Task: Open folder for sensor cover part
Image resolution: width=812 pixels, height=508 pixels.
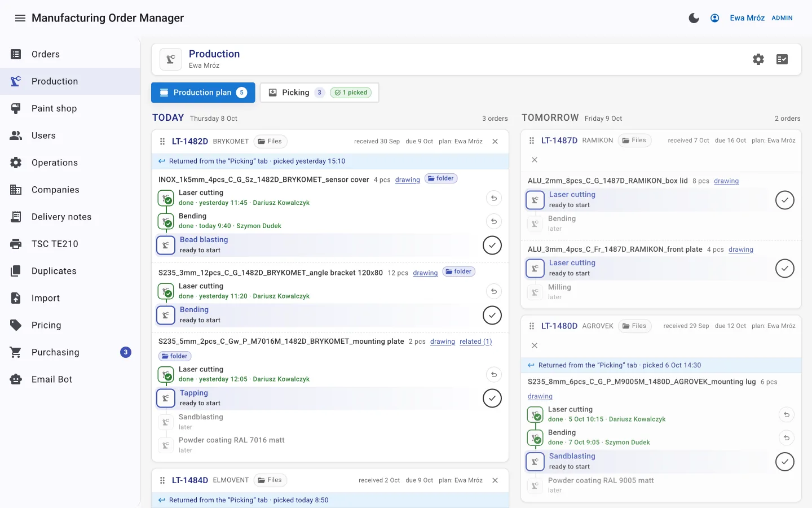Action: coord(441,178)
